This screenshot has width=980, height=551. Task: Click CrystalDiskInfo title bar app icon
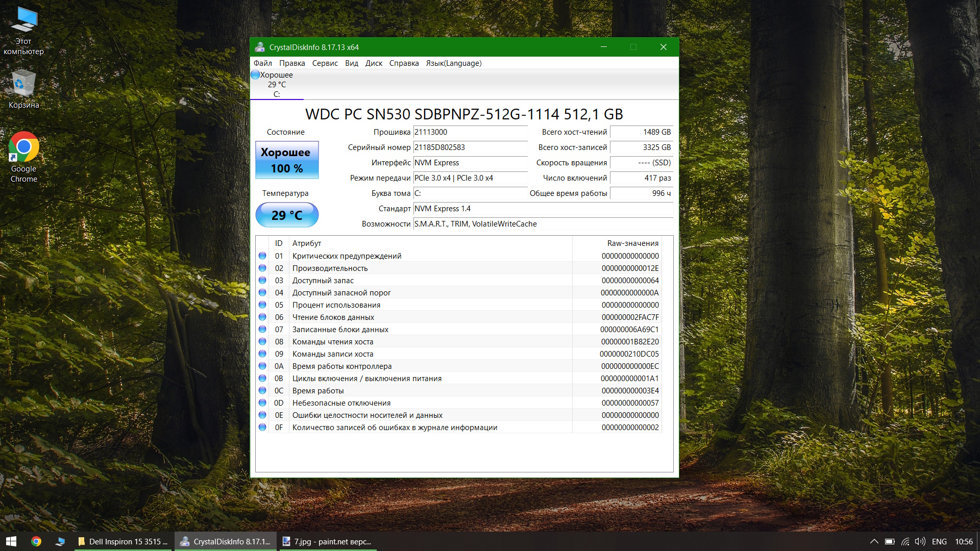[x=260, y=47]
